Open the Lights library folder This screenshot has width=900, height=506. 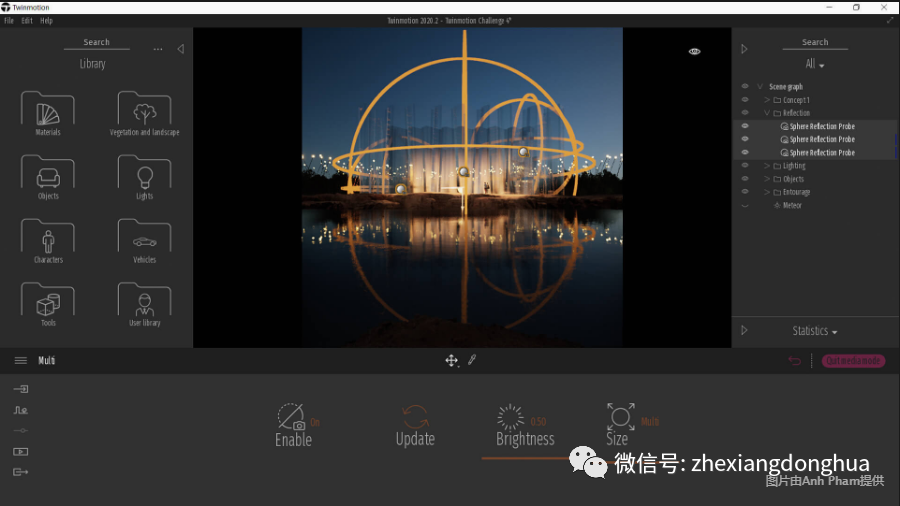(x=144, y=177)
